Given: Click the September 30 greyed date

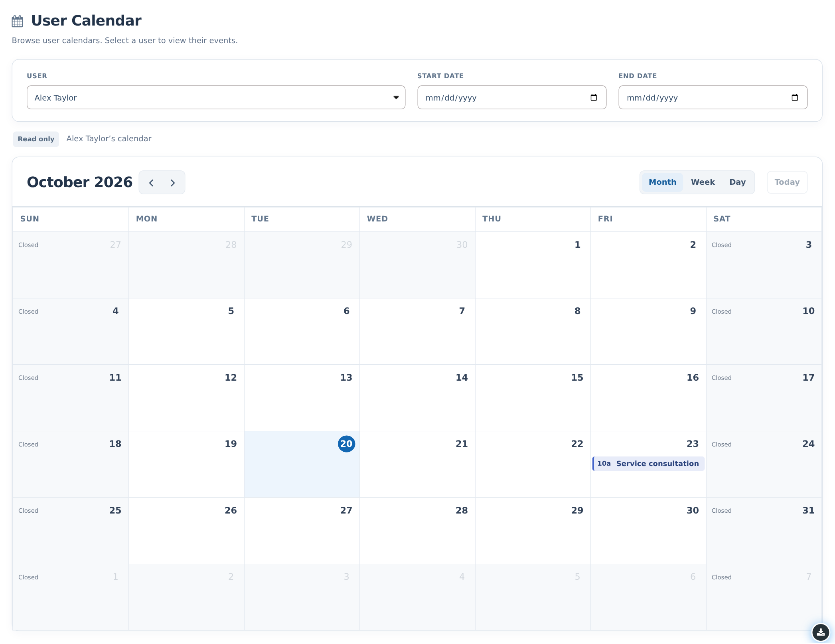Looking at the screenshot, I should click(462, 245).
